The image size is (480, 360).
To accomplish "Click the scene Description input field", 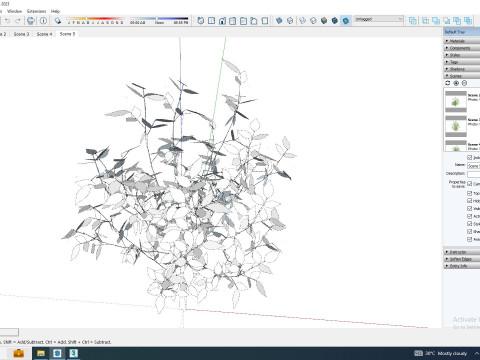I will (473, 174).
